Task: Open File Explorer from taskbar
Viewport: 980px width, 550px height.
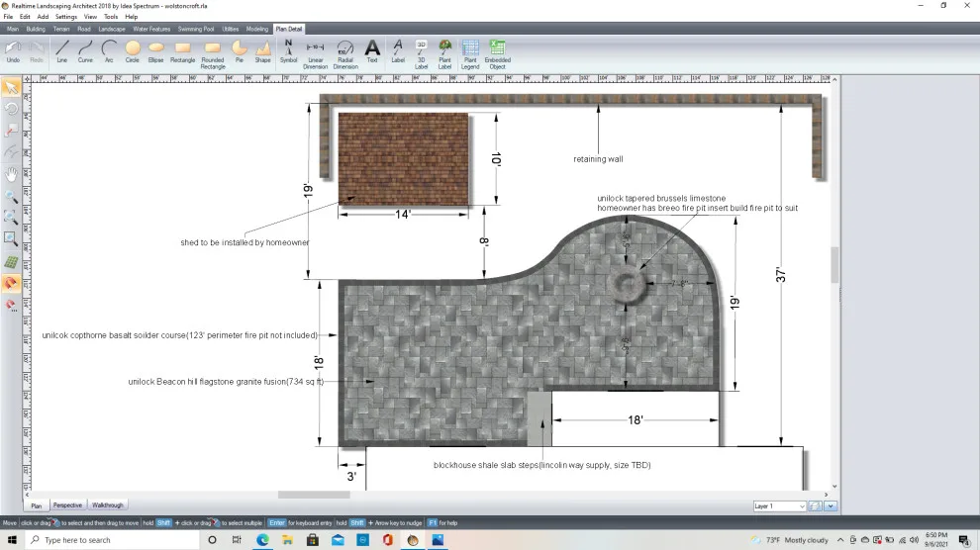Action: 287,540
